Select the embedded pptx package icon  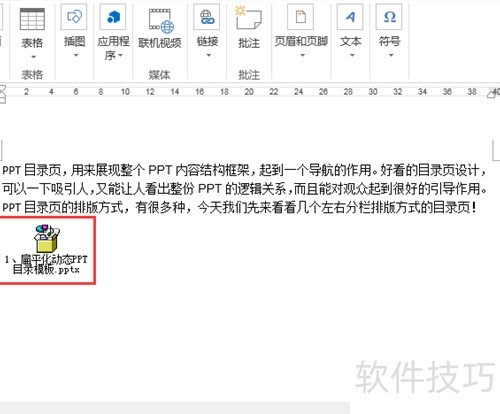point(47,238)
